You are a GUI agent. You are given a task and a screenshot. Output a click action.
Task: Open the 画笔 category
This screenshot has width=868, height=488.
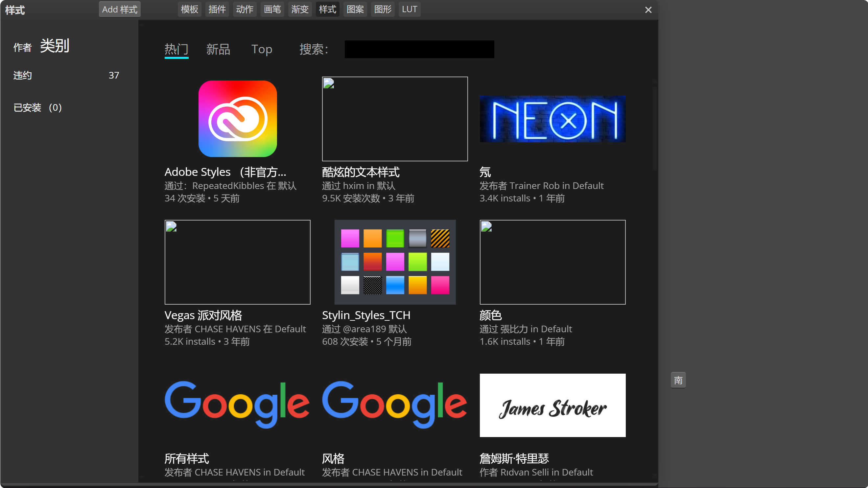pyautogui.click(x=272, y=9)
